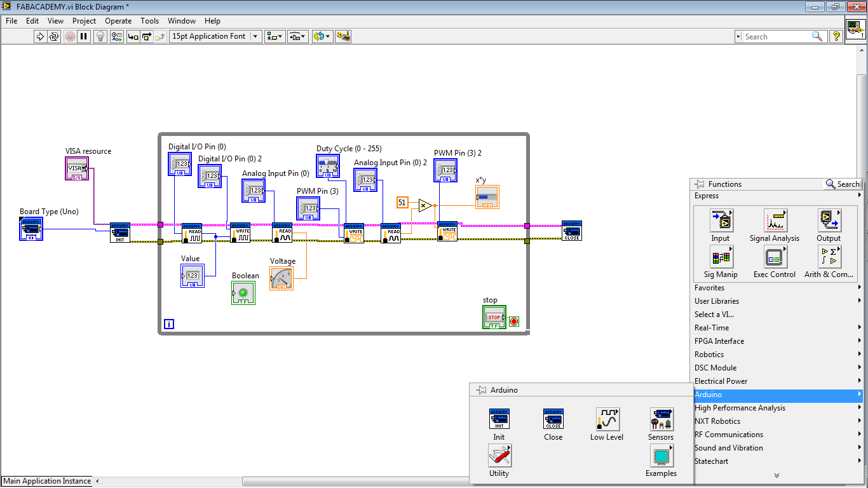Click the Pause toolbar button
The width and height of the screenshot is (868, 488).
[x=84, y=37]
